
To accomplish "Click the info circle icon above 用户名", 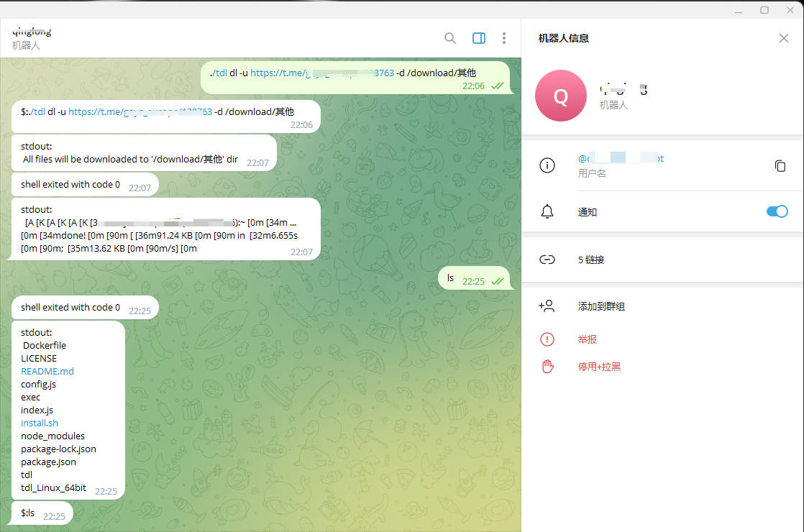I will pos(547,165).
